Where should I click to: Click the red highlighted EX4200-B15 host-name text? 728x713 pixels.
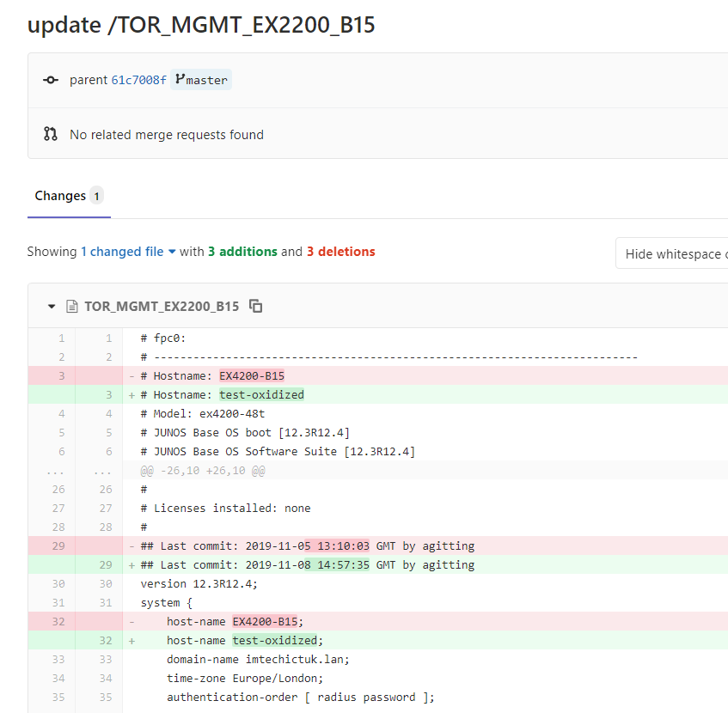tap(265, 621)
